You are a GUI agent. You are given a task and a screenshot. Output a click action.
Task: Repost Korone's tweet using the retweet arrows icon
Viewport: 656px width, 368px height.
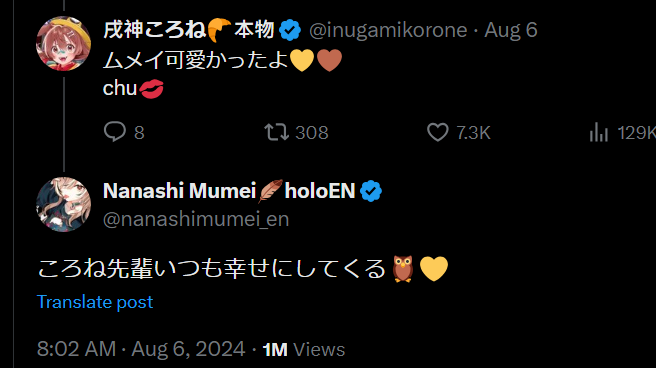pos(277,132)
